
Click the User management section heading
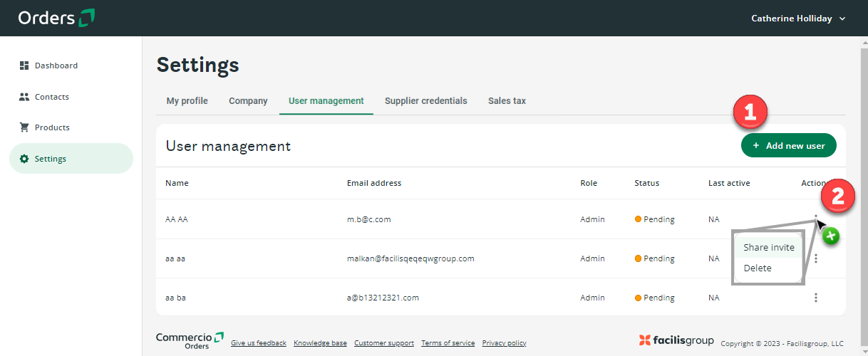click(228, 146)
